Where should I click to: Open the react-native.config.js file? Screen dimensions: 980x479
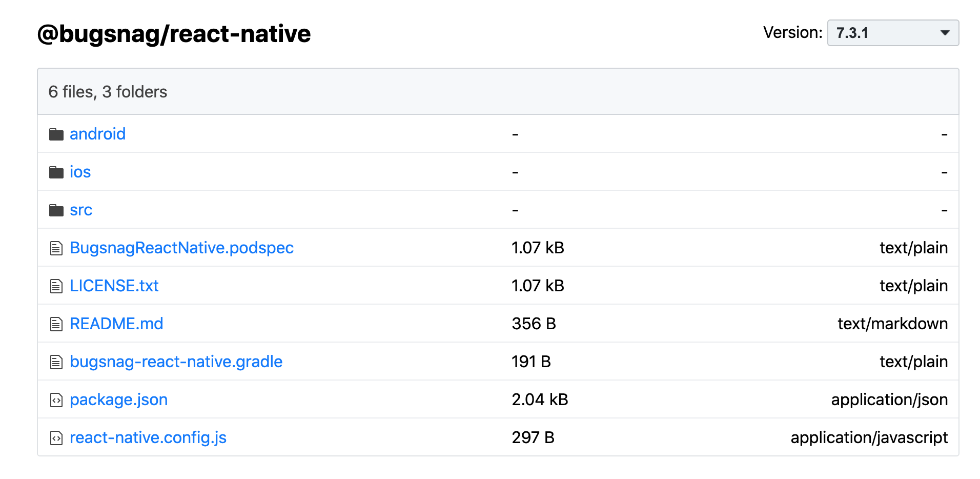tap(148, 437)
